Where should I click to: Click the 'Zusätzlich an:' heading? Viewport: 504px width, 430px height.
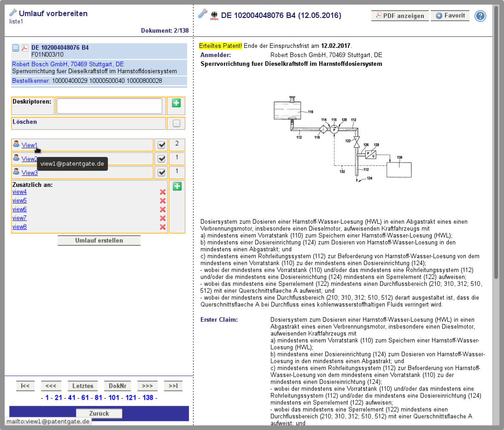[32, 185]
